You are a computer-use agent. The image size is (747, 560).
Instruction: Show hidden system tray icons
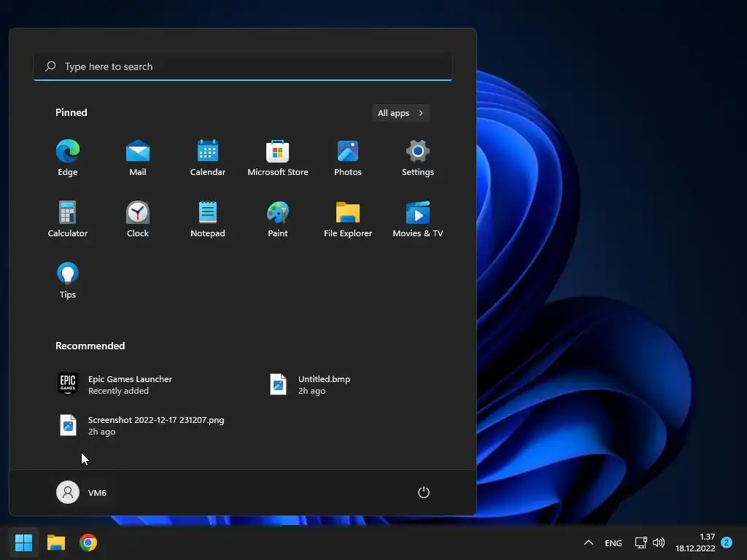point(589,542)
